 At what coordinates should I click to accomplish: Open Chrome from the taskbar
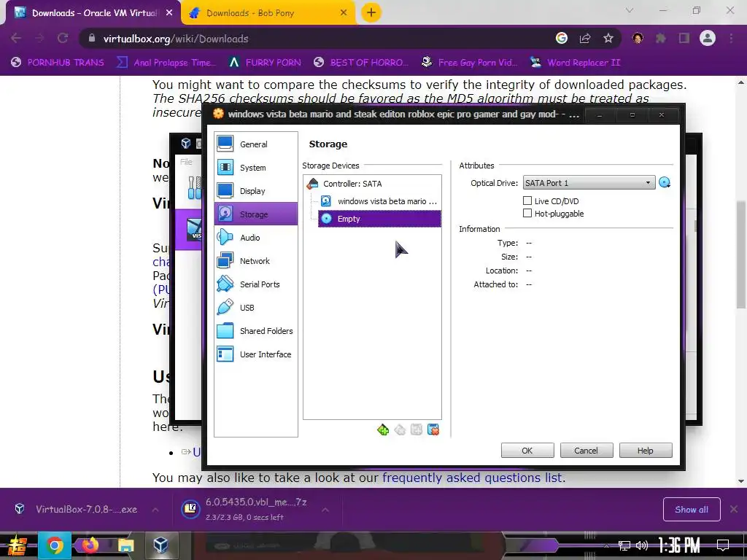(54, 545)
